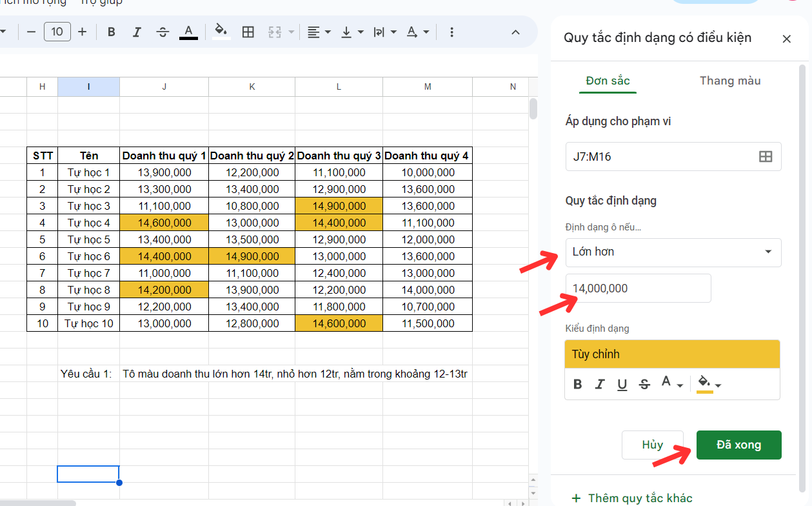Image resolution: width=812 pixels, height=506 pixels.
Task: Toggle italic in the custom format style
Action: pos(600,385)
